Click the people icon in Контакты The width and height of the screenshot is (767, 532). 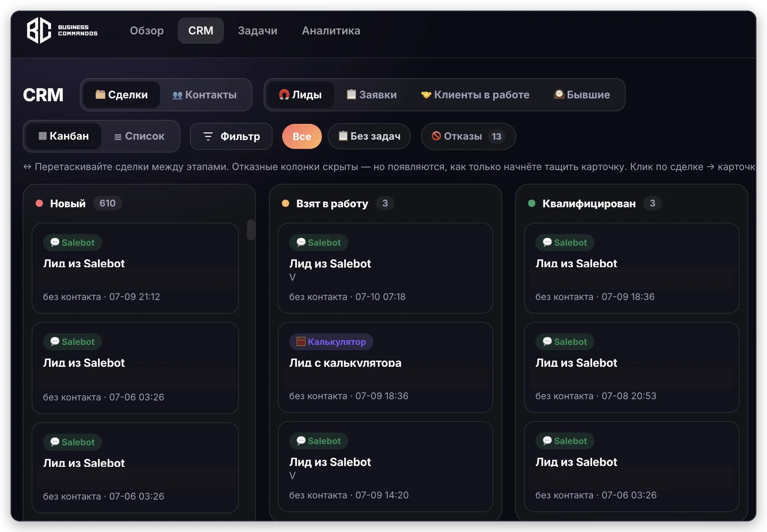[177, 96]
